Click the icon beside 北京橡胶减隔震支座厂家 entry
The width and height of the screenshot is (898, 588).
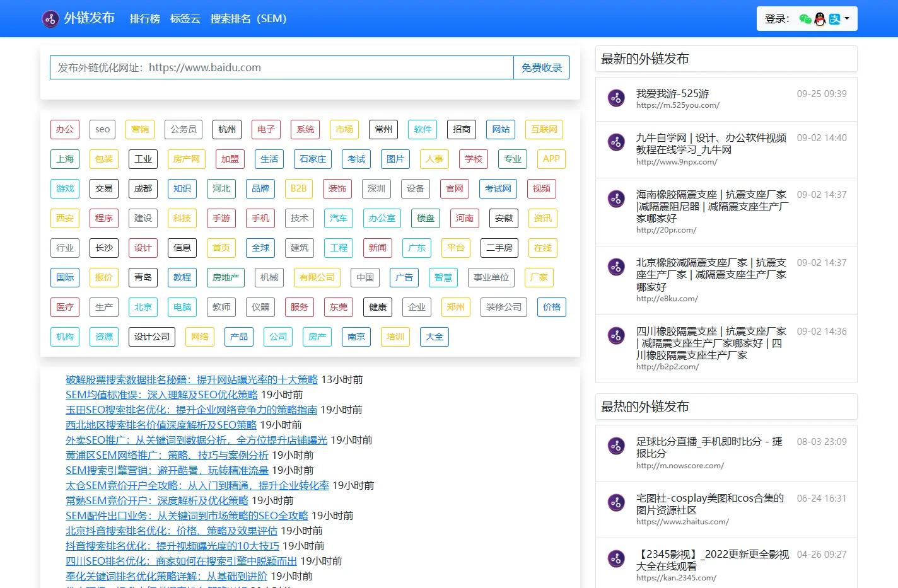[x=616, y=267]
